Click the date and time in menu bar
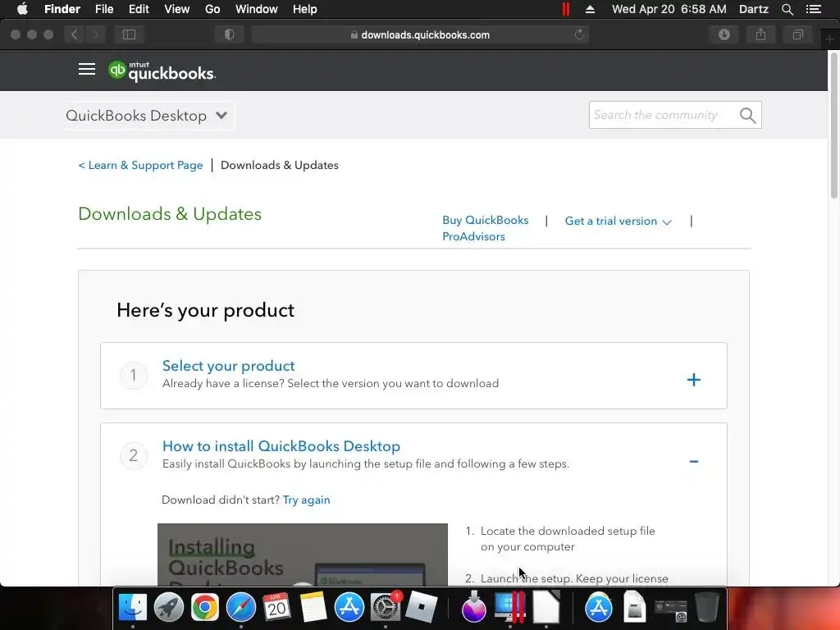This screenshot has height=630, width=840. tap(669, 9)
